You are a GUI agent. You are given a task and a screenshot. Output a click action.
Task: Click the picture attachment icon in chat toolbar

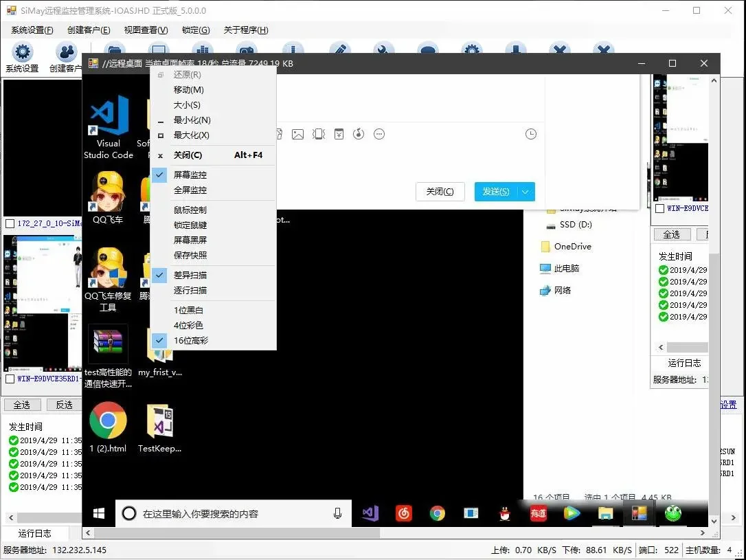click(x=298, y=134)
